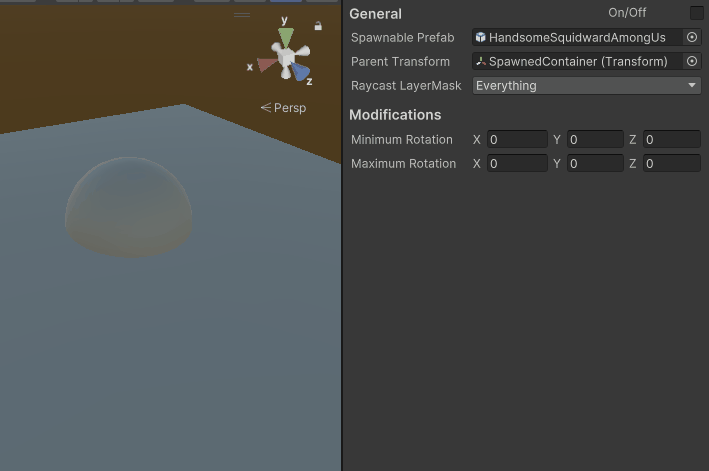Click the overlay drag handle in scene view

click(x=242, y=16)
